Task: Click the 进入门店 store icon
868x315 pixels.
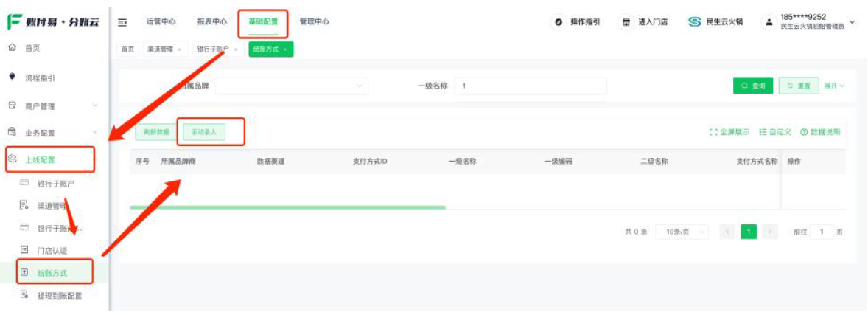Action: 626,22
